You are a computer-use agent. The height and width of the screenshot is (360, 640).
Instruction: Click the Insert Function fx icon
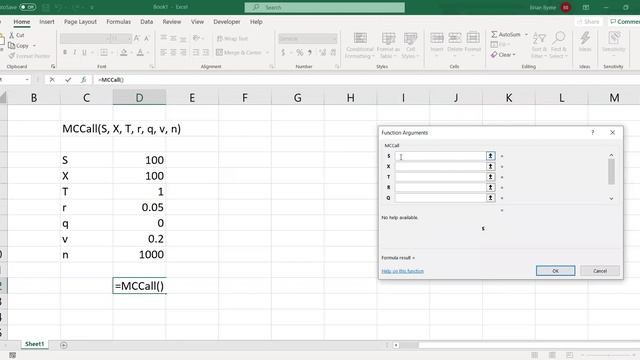click(x=83, y=80)
